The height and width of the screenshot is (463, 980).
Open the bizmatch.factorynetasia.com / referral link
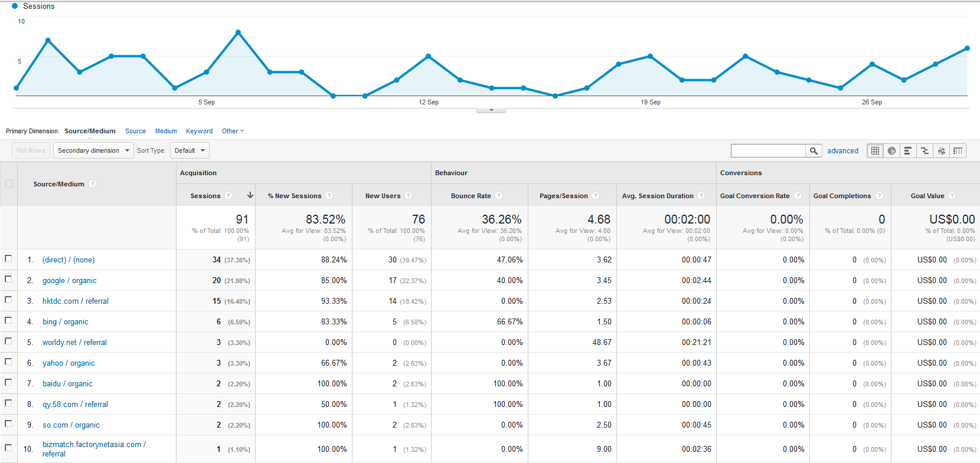[x=94, y=449]
